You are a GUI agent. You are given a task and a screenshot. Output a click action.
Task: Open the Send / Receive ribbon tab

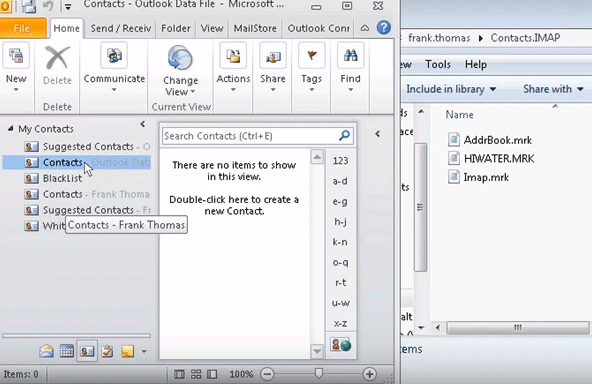(121, 28)
